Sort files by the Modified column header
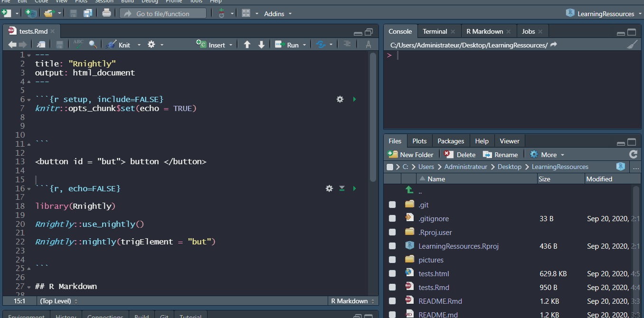 (613, 179)
